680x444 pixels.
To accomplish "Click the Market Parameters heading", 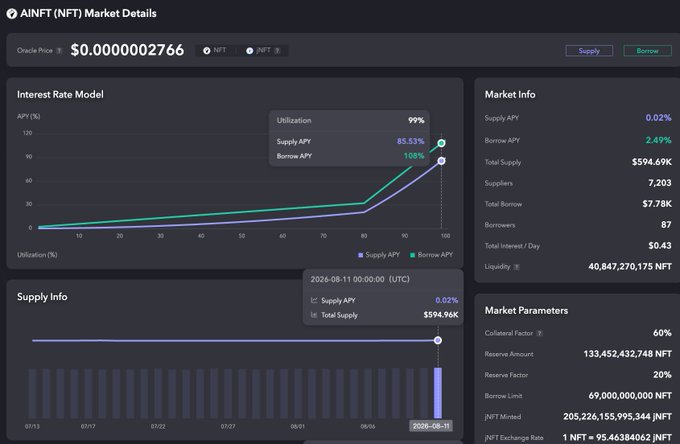I will point(526,310).
